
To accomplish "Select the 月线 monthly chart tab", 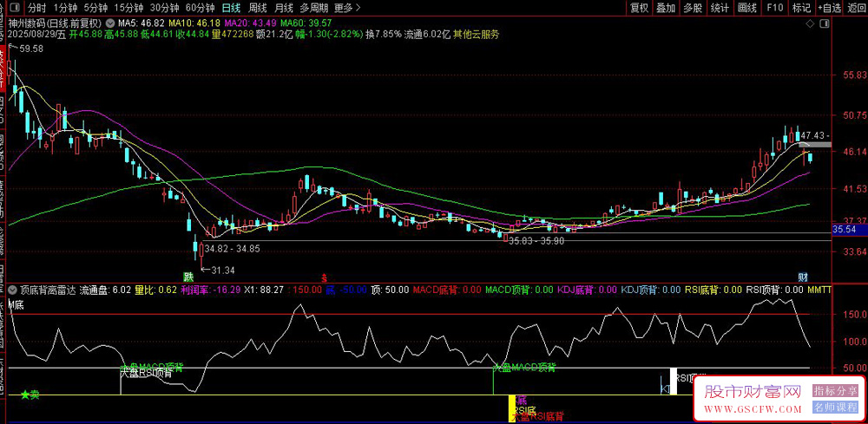I will pyautogui.click(x=284, y=8).
